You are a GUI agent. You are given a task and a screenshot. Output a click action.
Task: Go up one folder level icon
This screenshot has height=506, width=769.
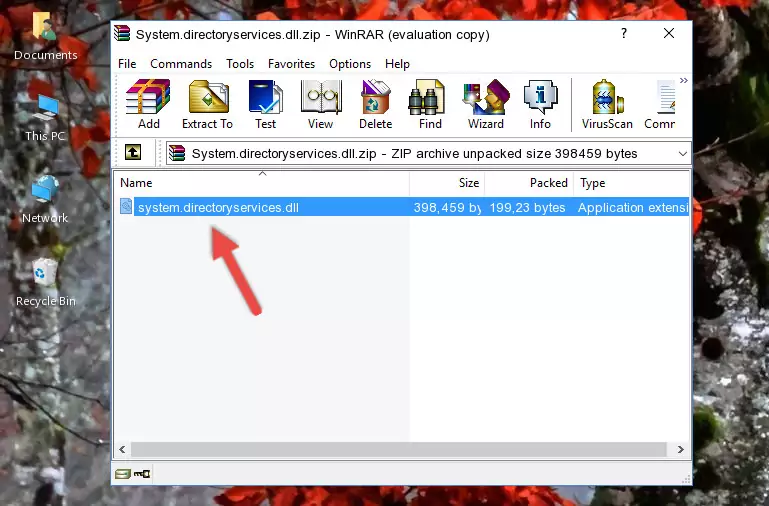[x=133, y=152]
